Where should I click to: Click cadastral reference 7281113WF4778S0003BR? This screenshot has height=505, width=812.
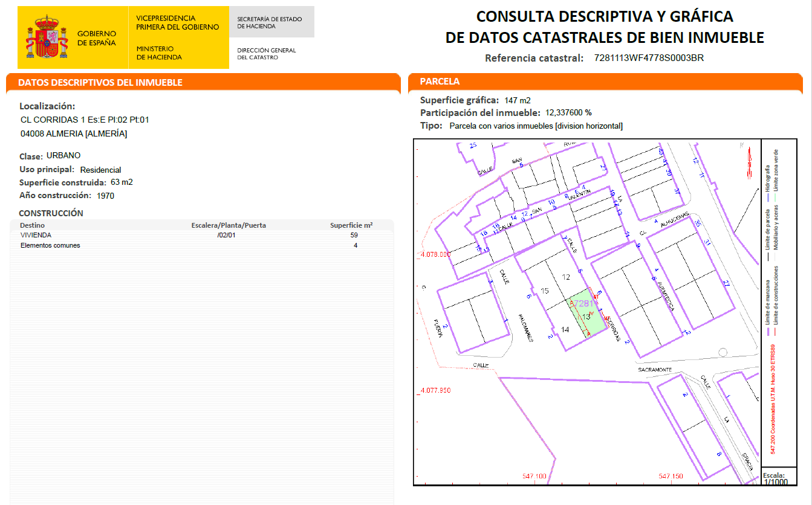click(649, 58)
